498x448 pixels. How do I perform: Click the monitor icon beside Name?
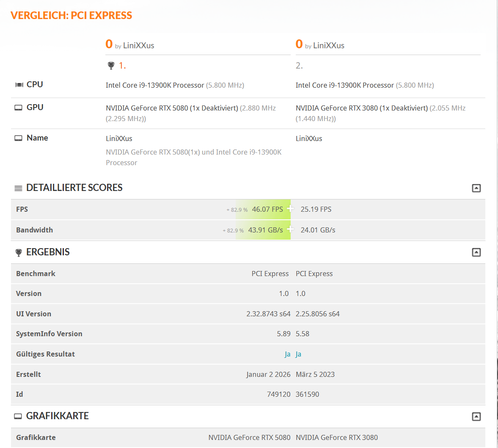tap(19, 138)
